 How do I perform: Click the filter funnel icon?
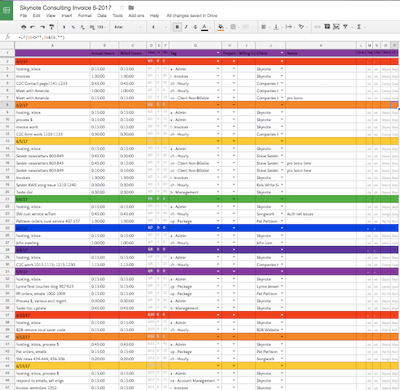(x=345, y=27)
